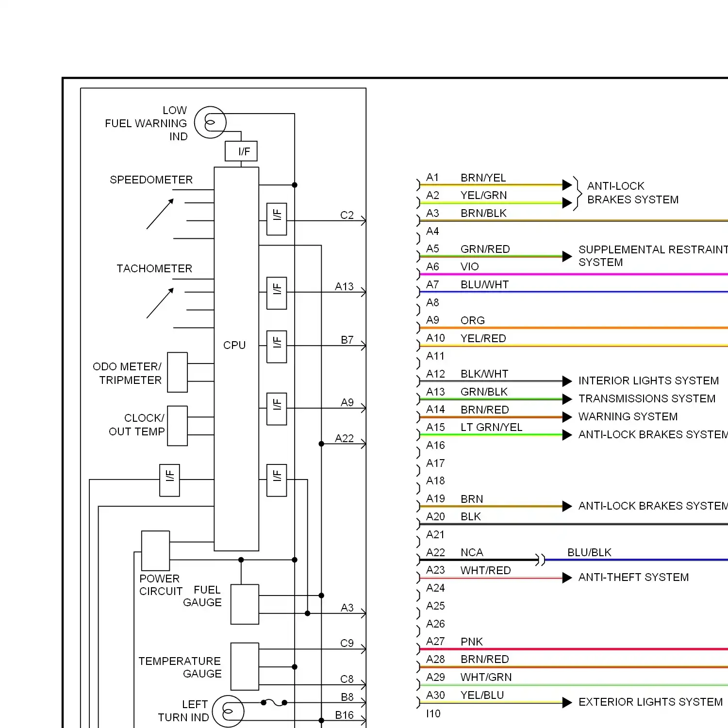This screenshot has width=728, height=728.
Task: Click the FUEL GAUGE box
Action: (245, 604)
